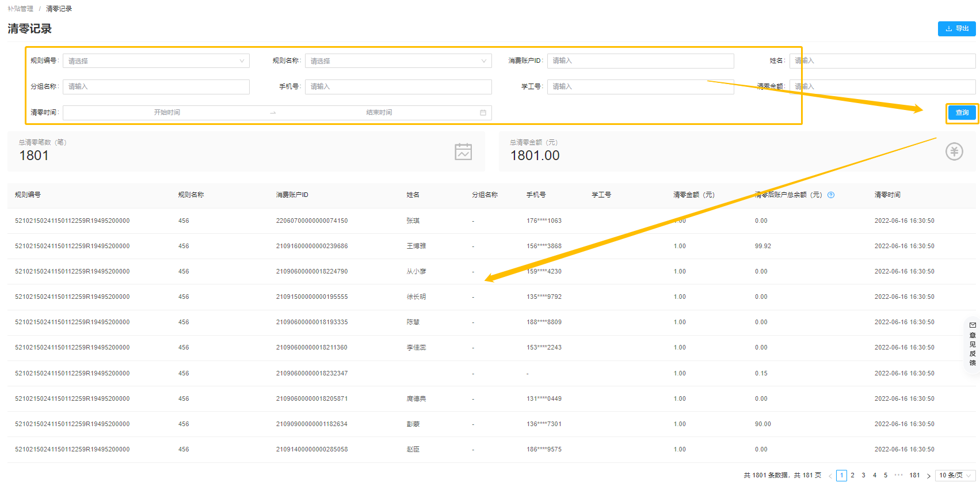Click the 规则编号 column header
980x486 pixels.
28,195
